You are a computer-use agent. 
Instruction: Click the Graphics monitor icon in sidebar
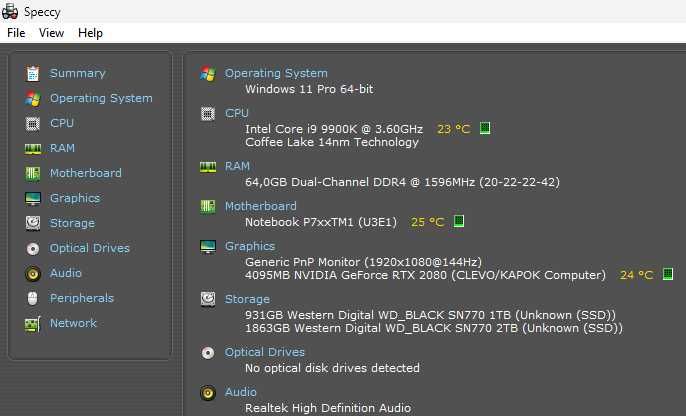click(33, 199)
